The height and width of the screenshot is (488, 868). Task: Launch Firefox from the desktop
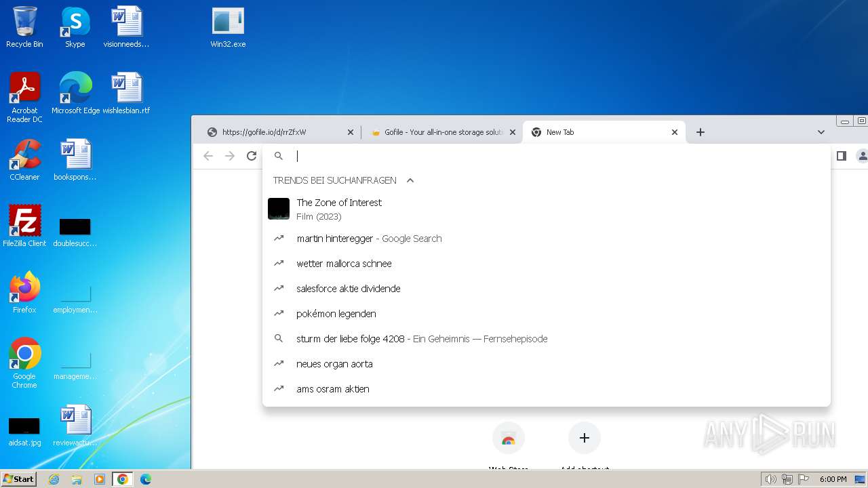(x=24, y=293)
